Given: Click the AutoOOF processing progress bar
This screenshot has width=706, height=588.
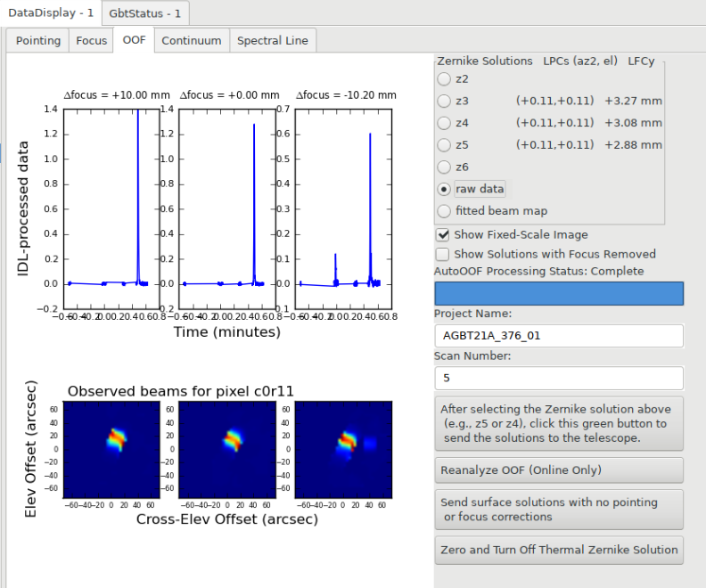Looking at the screenshot, I should click(559, 293).
